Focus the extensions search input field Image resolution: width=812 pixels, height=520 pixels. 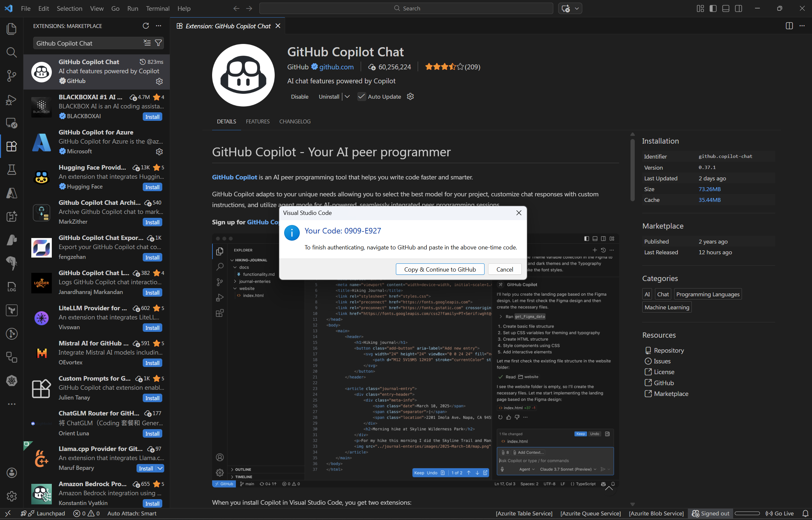(88, 43)
